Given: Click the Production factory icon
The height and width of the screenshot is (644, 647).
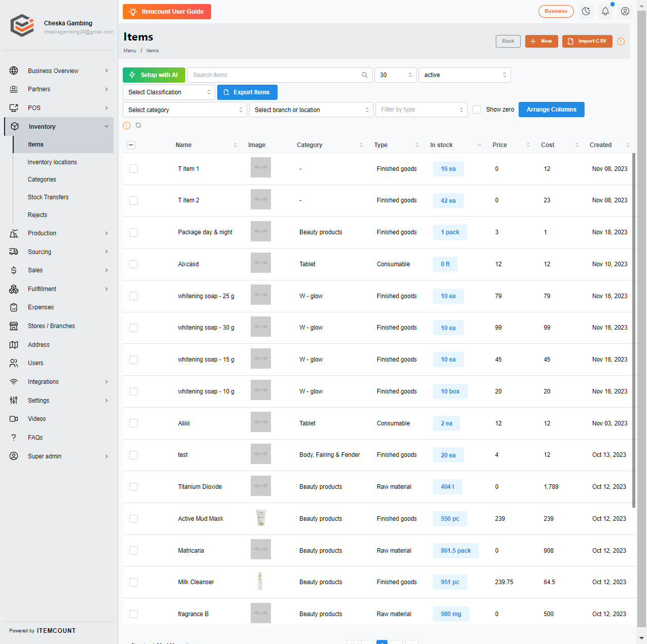Looking at the screenshot, I should tap(14, 233).
